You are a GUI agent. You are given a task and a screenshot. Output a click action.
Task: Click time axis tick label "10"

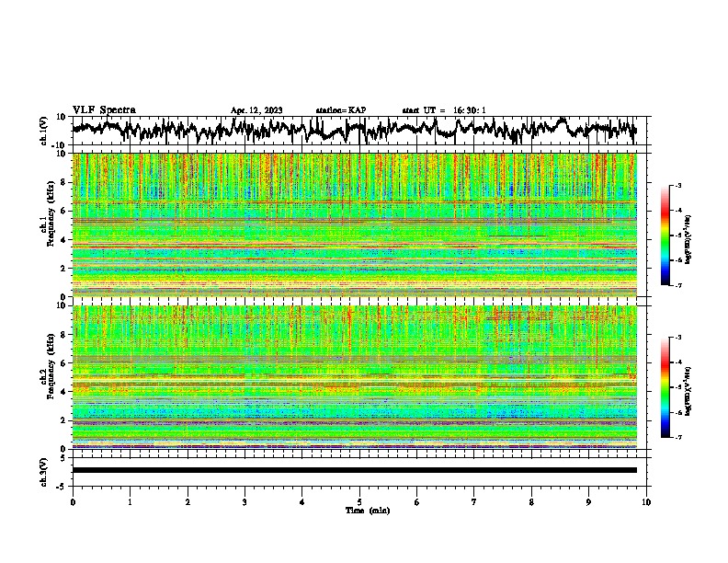point(646,502)
